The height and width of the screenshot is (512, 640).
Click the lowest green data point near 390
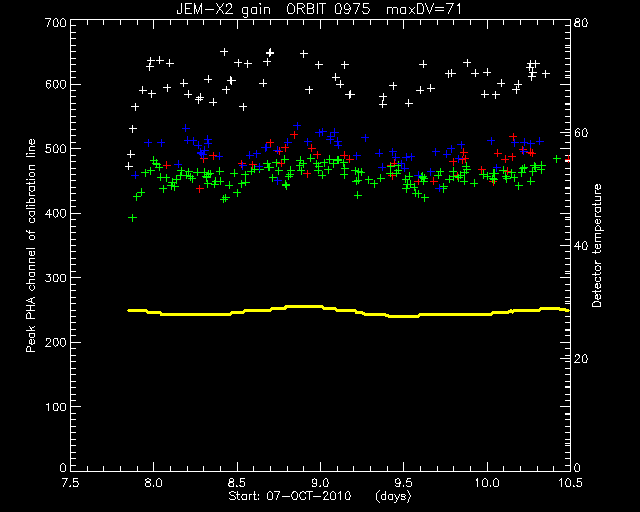pyautogui.click(x=132, y=218)
